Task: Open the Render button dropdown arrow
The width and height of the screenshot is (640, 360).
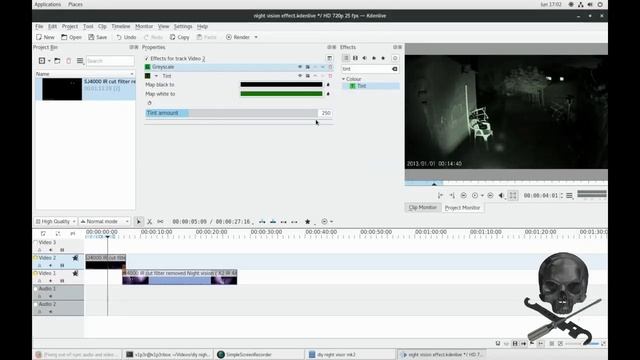Action: coord(256,37)
